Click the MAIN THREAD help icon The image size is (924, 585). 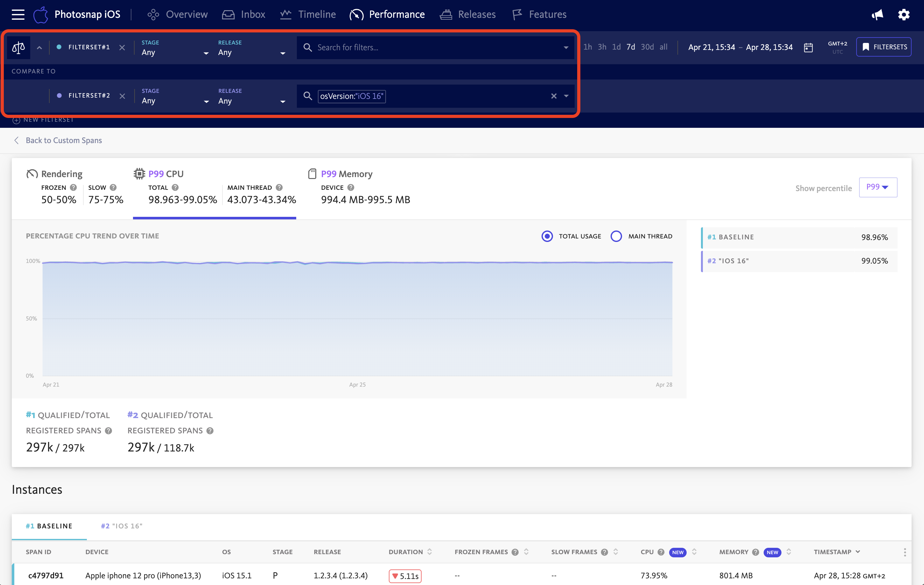click(279, 188)
